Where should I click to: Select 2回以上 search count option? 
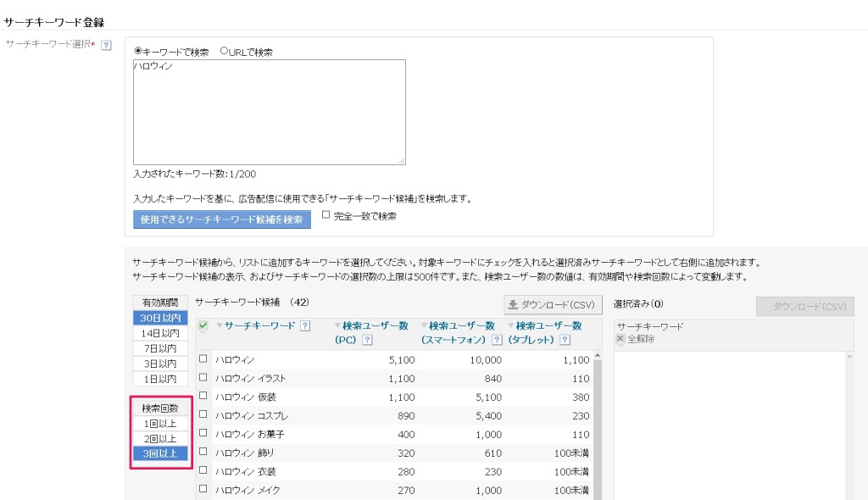coord(160,438)
